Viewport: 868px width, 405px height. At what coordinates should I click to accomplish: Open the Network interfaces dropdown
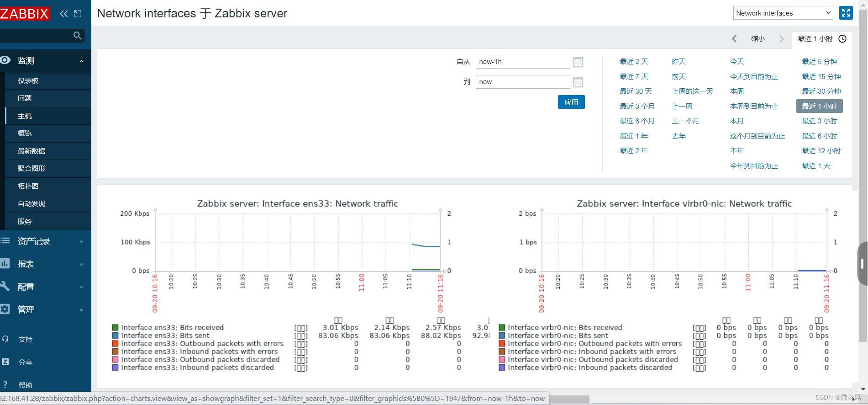[x=783, y=13]
